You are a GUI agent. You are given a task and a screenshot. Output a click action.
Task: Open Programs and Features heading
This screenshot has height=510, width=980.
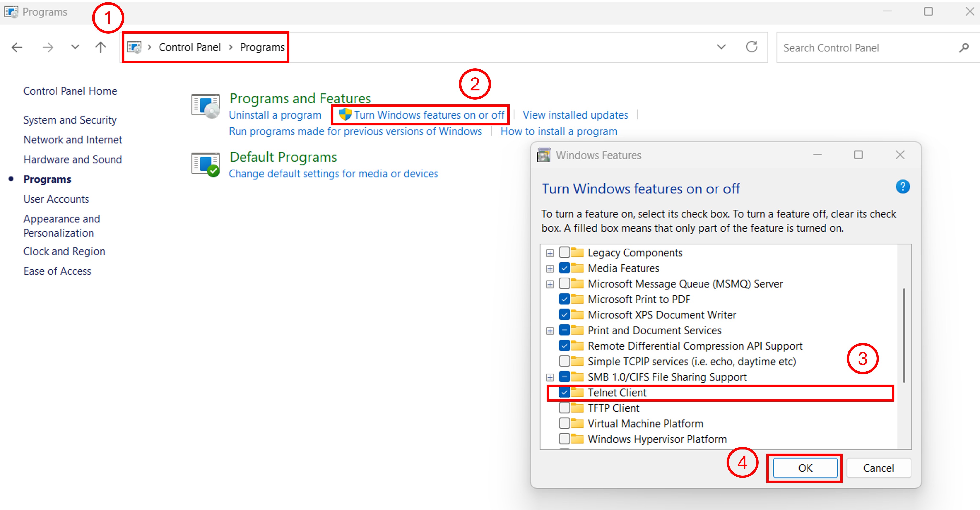tap(300, 98)
